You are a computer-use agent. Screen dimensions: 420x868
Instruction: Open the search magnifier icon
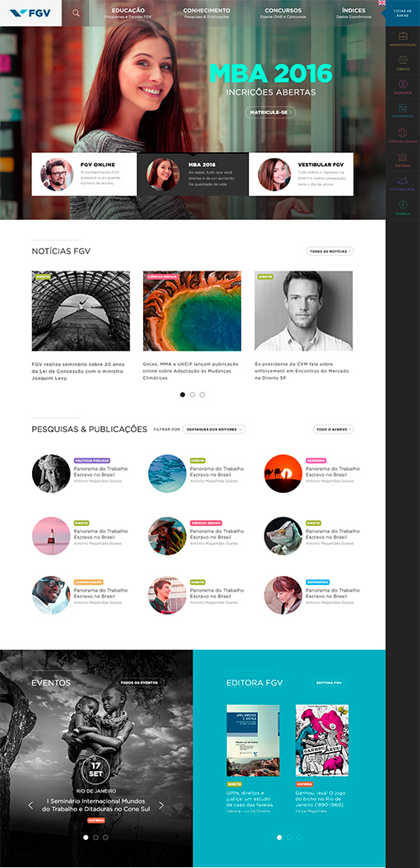pos(76,12)
